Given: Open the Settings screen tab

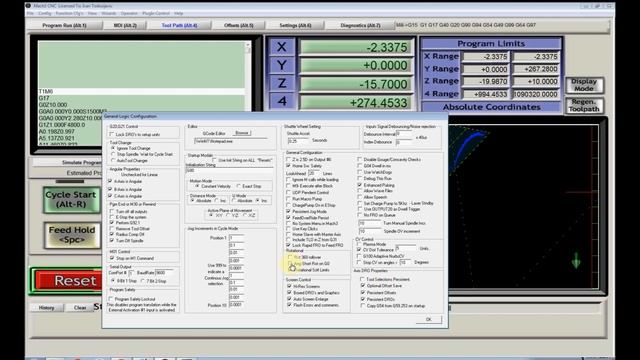Looking at the screenshot, I should point(295,25).
